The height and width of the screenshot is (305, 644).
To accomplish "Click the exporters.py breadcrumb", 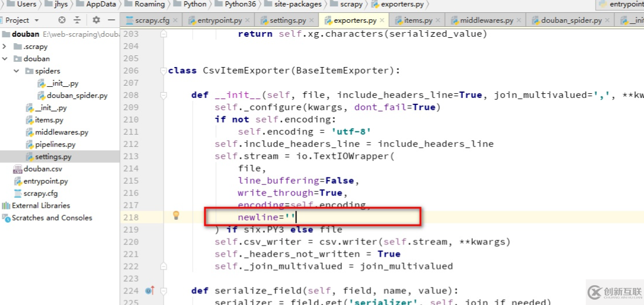I will pos(398,4).
